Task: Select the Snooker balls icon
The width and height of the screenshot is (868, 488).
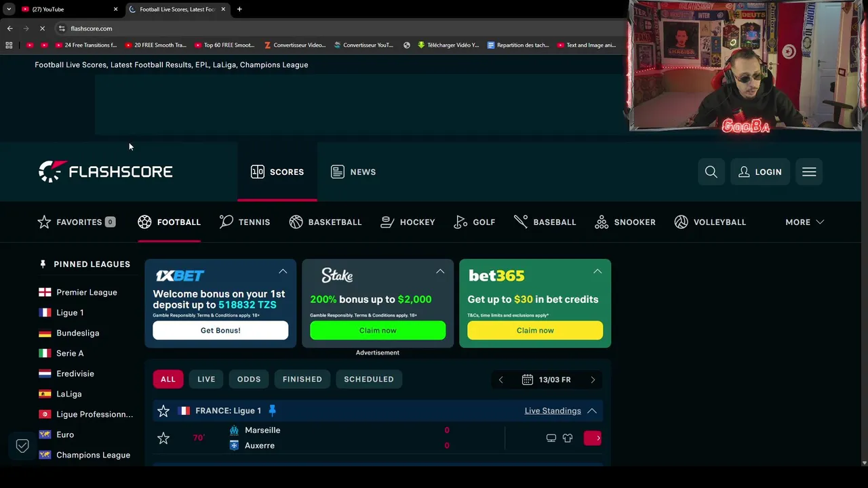Action: pyautogui.click(x=601, y=222)
